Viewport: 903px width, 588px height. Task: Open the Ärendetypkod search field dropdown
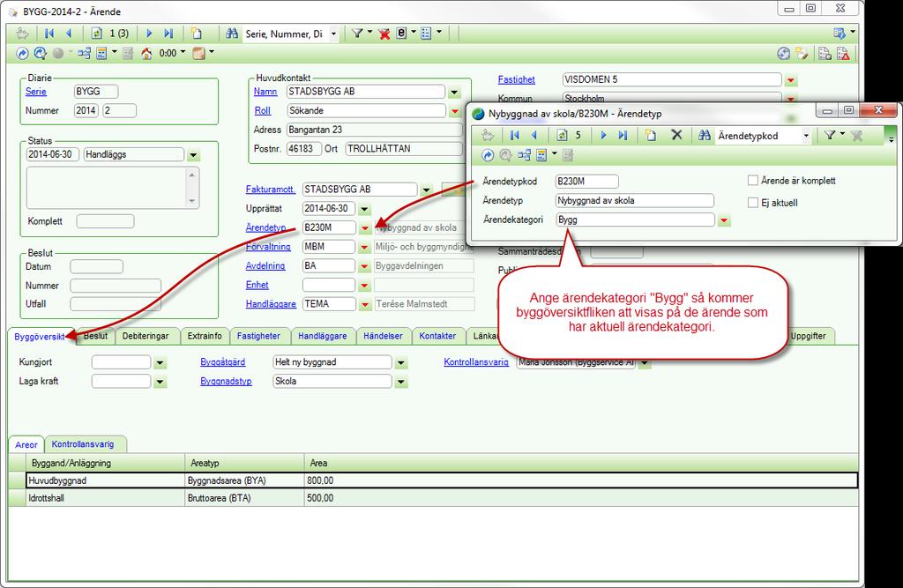[x=806, y=136]
